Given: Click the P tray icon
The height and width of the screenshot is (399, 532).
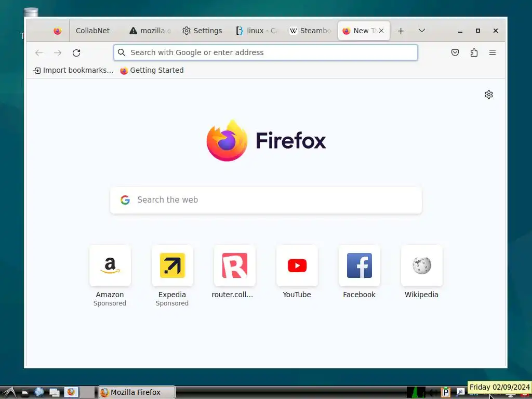Looking at the screenshot, I should tap(445, 392).
